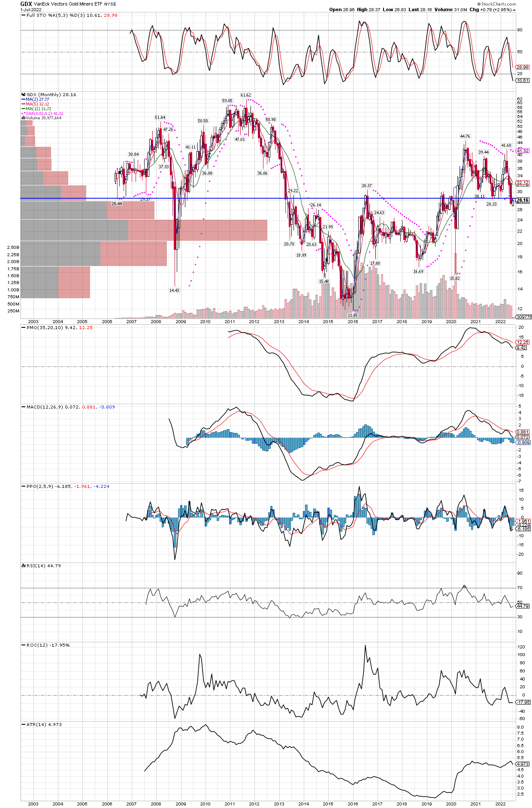This screenshot has width=532, height=808.
Task: Click the 309776 volume axis tag
Action: (x=523, y=317)
